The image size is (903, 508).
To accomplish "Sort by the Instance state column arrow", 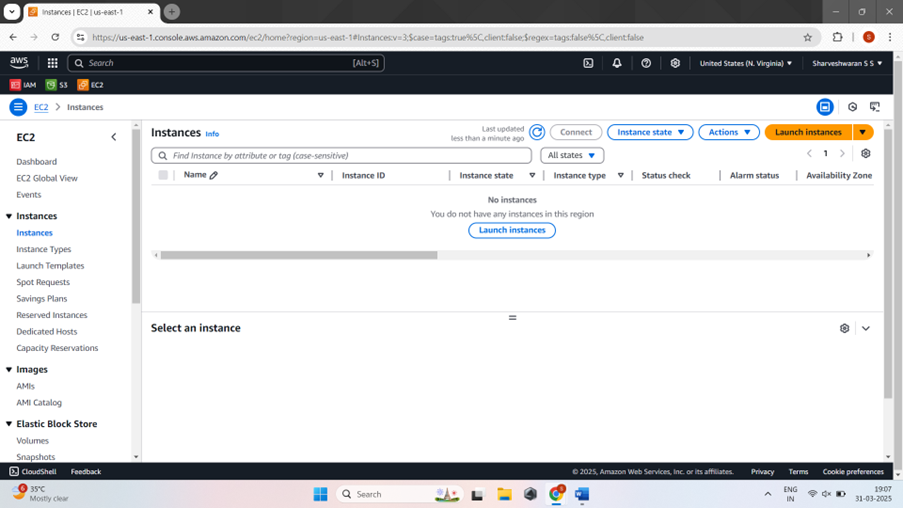I will [532, 176].
